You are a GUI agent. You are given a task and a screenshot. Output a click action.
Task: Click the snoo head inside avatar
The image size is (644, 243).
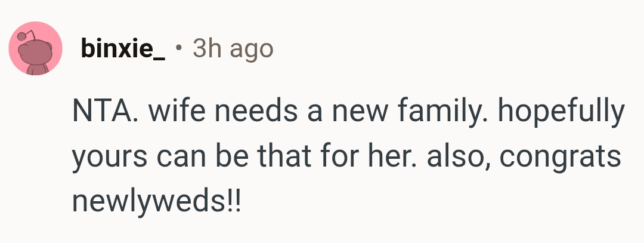coord(36,54)
